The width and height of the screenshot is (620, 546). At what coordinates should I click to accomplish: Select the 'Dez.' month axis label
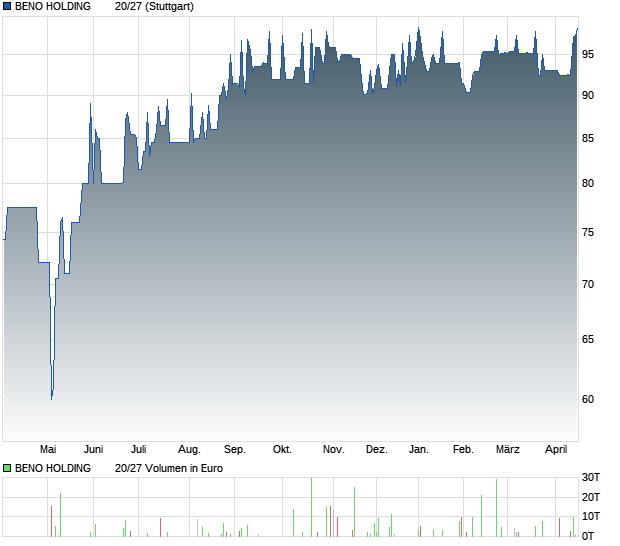377,449
